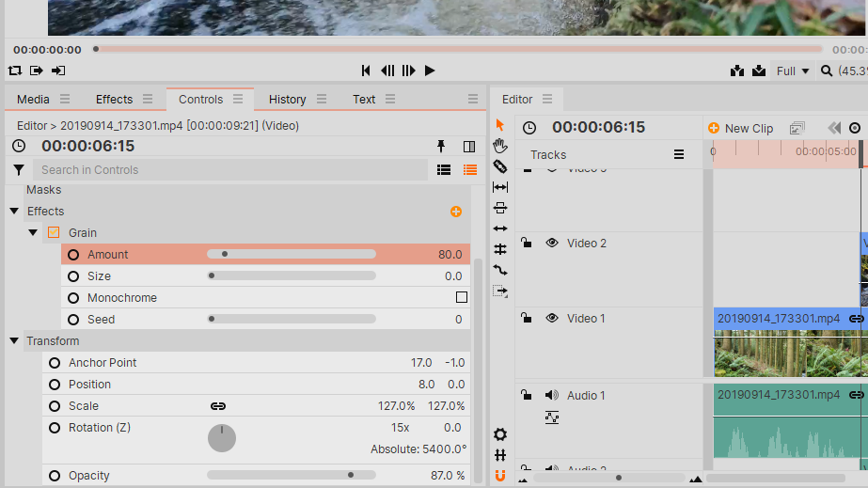Open timeline settings gear icon
This screenshot has width=868, height=488.
[500, 434]
